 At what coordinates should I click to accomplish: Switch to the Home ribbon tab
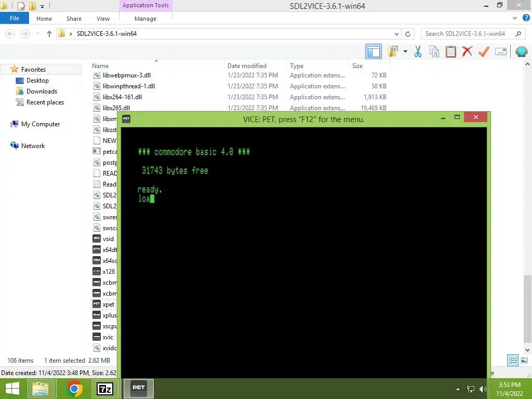click(x=44, y=19)
